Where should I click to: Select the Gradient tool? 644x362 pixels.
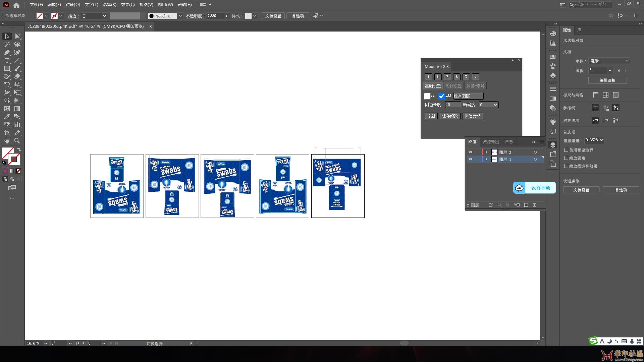click(17, 109)
